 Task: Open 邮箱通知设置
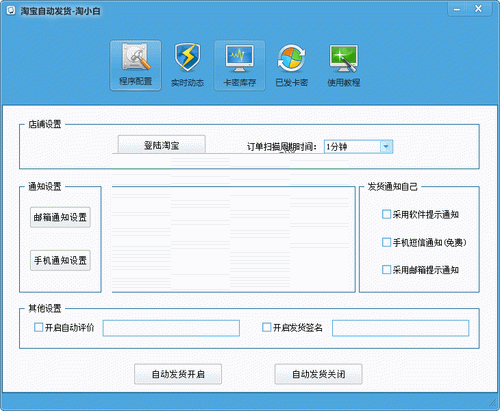pos(60,217)
